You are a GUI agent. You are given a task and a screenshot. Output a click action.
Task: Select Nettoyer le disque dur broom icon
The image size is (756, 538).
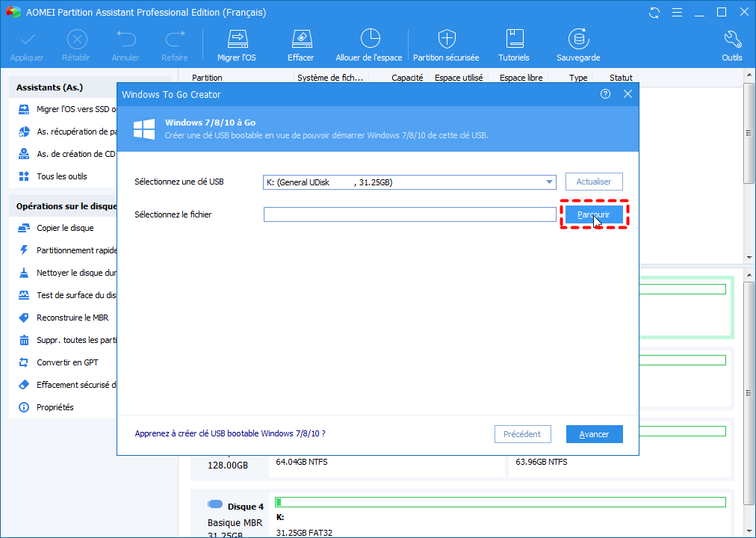point(24,273)
